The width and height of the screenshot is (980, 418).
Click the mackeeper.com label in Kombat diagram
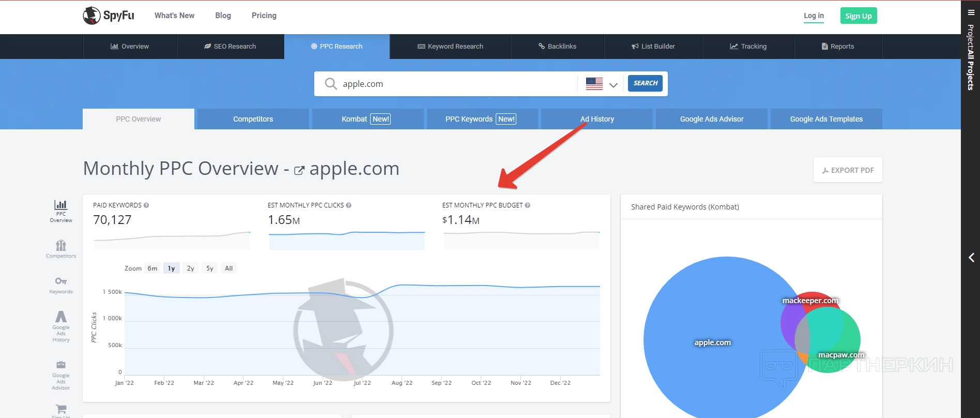(810, 301)
